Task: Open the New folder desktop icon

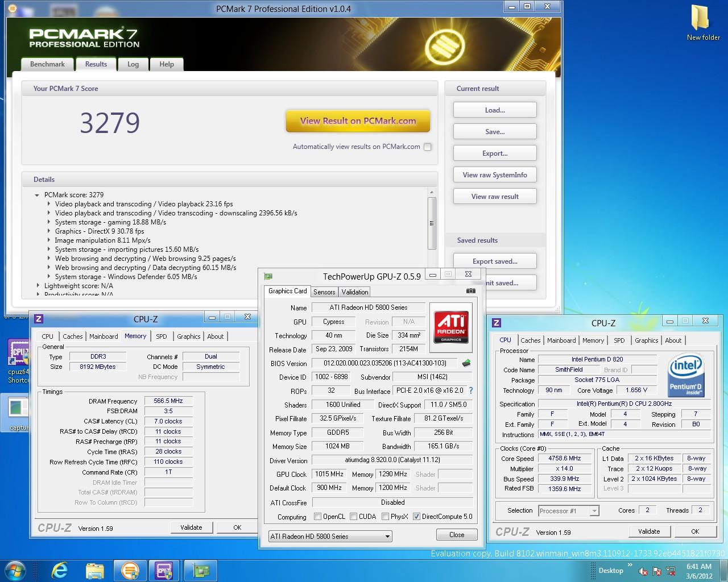Action: pyautogui.click(x=703, y=23)
